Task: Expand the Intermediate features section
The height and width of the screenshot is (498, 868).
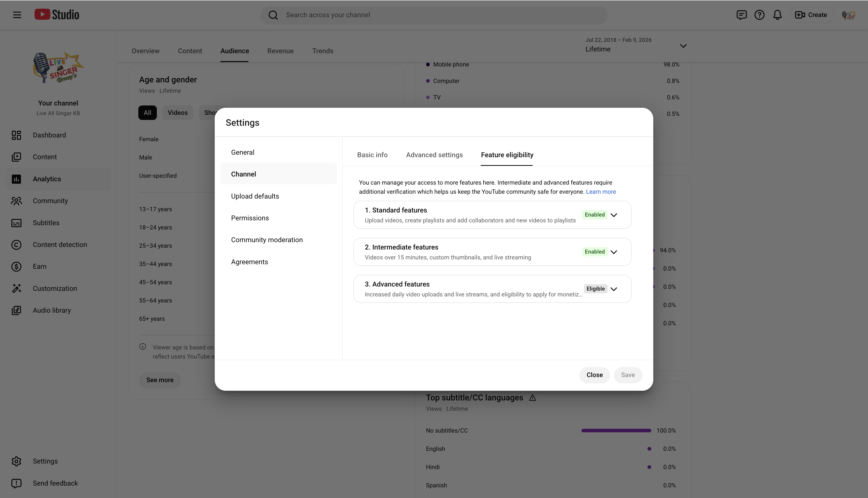Action: tap(614, 252)
